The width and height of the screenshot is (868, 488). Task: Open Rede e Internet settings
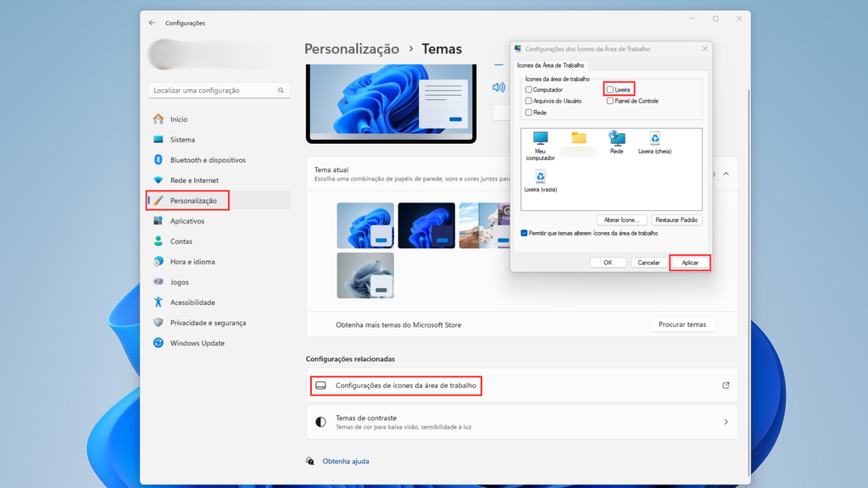click(x=220, y=180)
